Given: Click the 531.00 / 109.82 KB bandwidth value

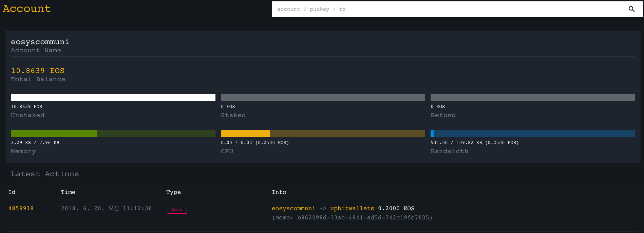Looking at the screenshot, I should click(475, 143).
